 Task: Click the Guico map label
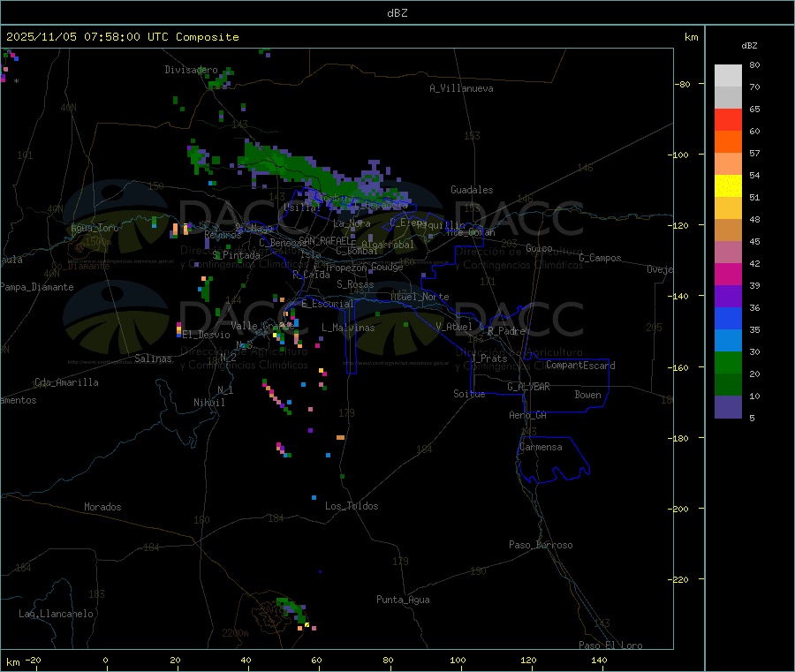[x=539, y=248]
